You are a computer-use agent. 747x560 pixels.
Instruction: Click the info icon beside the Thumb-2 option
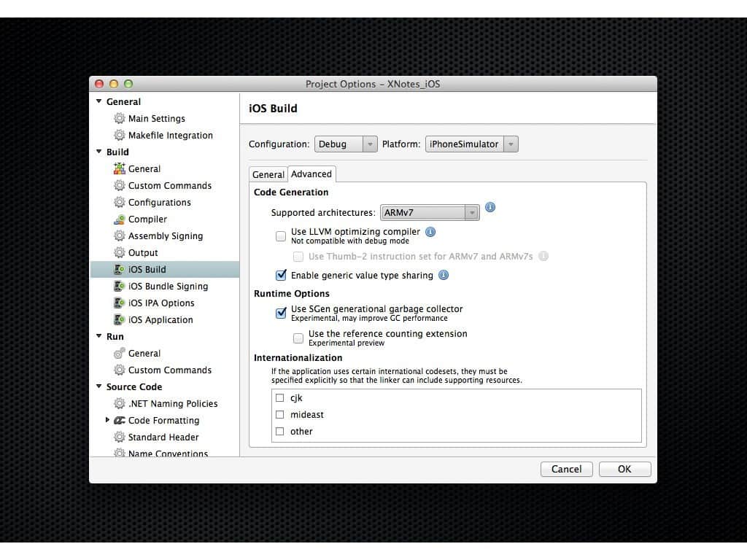tap(543, 256)
